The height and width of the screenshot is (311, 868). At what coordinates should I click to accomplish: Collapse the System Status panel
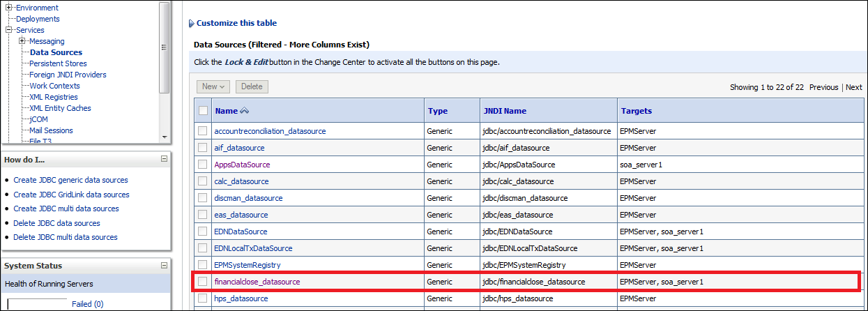164,266
